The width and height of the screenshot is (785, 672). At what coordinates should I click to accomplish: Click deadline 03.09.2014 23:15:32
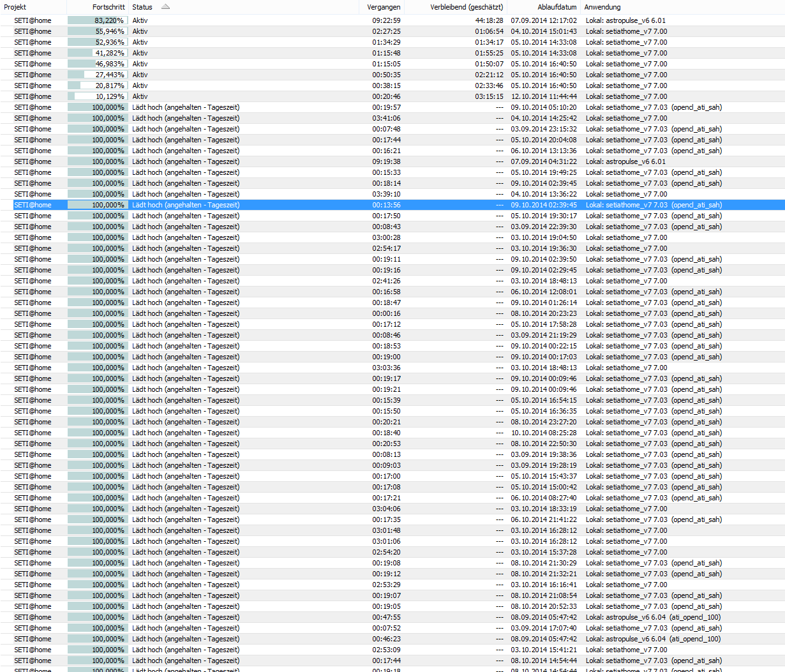[x=544, y=129]
